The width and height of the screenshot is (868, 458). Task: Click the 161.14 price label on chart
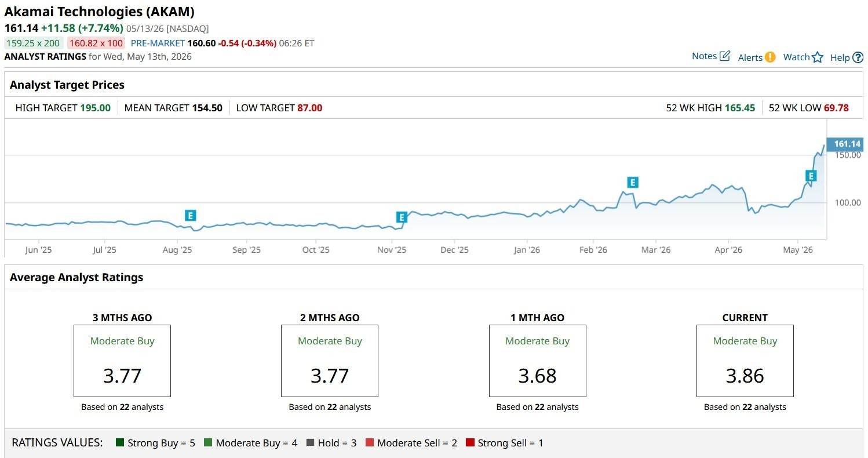pyautogui.click(x=846, y=144)
